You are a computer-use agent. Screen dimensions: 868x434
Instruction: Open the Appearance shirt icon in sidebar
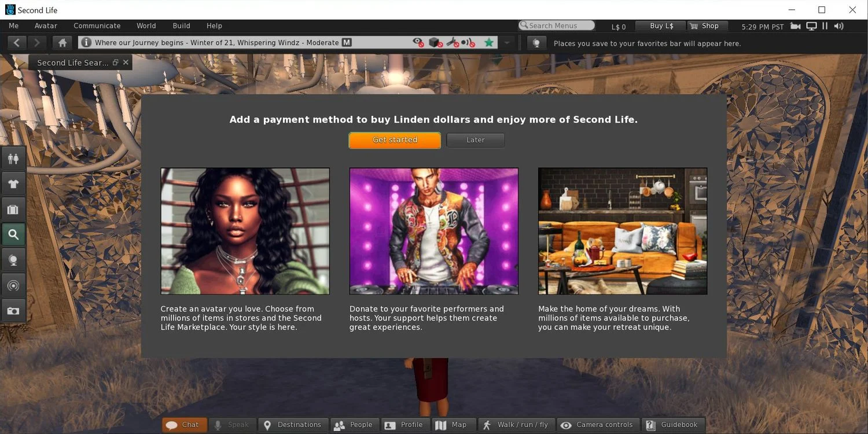(x=13, y=184)
